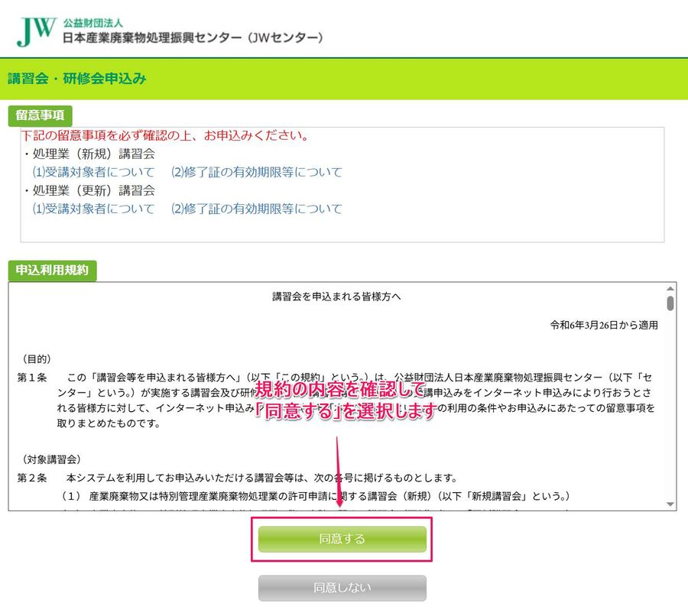Click the terms scrollbar up arrow
Screen dimensions: 688x616
click(x=670, y=288)
